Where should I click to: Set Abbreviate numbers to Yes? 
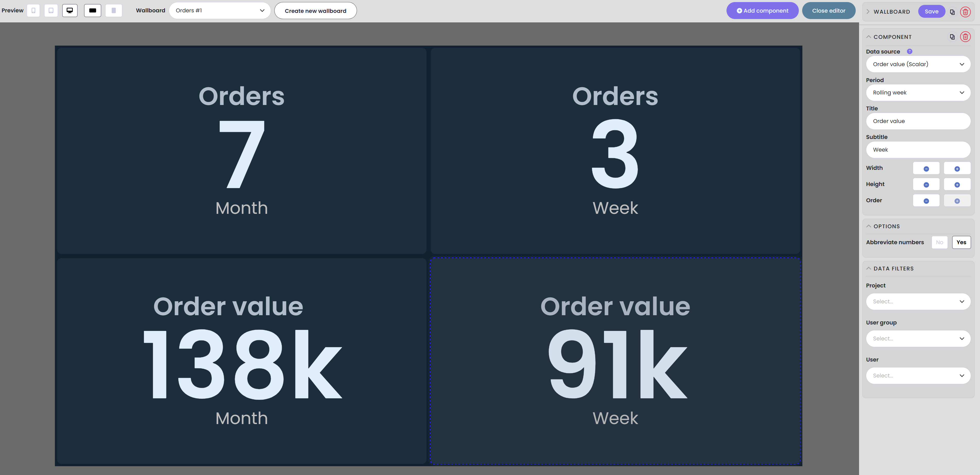(961, 242)
